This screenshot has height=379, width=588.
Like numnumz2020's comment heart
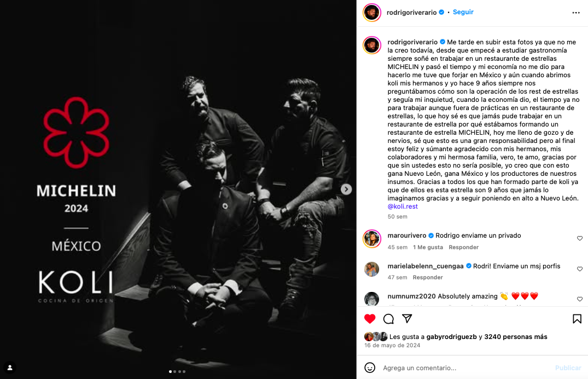(580, 299)
